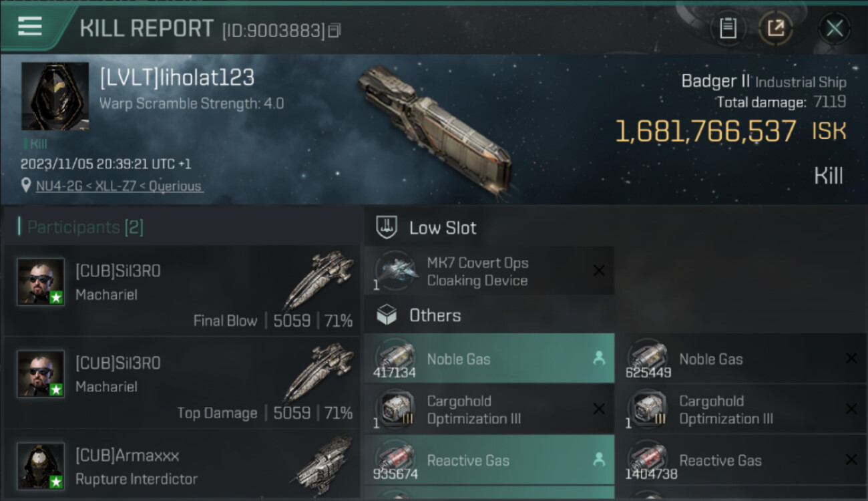
Task: Open NU4-2G location link
Action: (120, 186)
